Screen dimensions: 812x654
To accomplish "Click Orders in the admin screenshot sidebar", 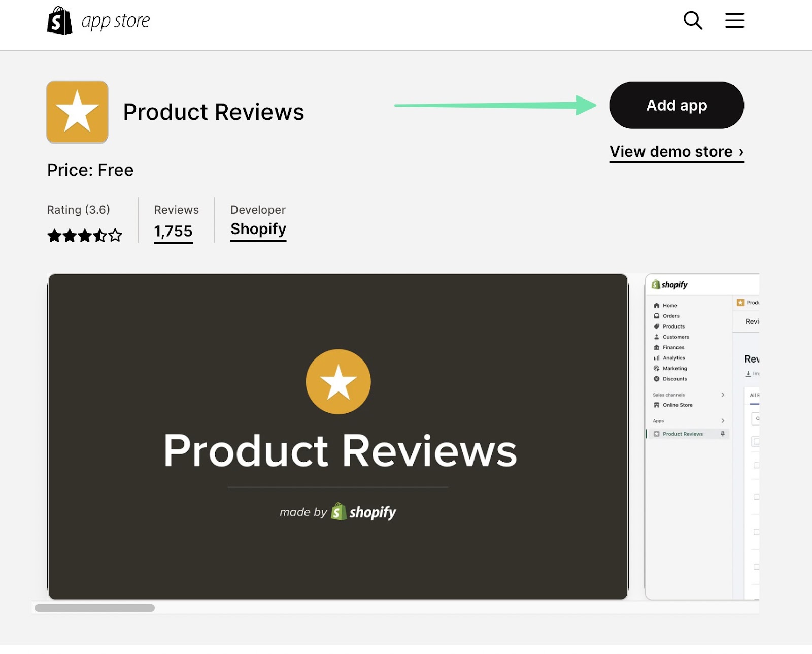I will pyautogui.click(x=671, y=316).
